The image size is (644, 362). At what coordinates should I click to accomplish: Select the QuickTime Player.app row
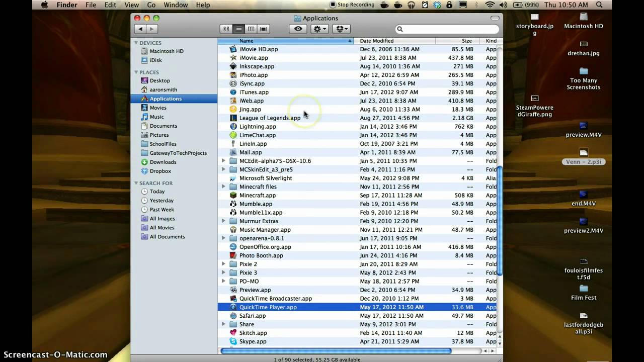click(357, 307)
